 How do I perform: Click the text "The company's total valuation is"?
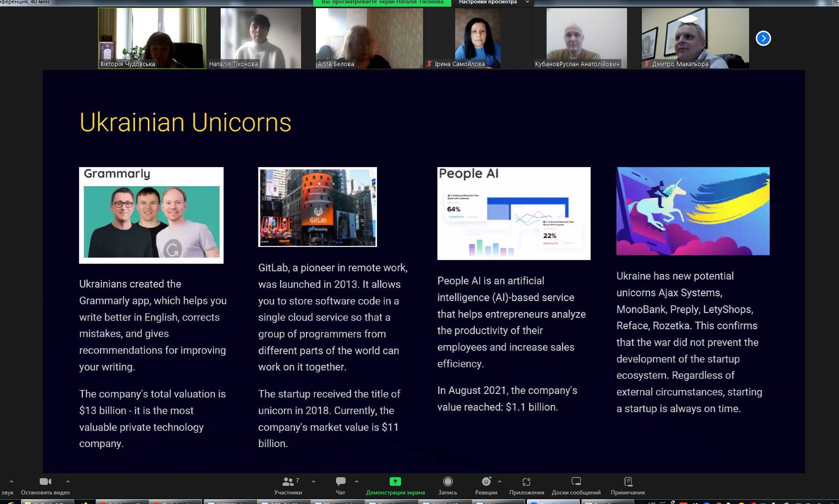[x=153, y=394]
